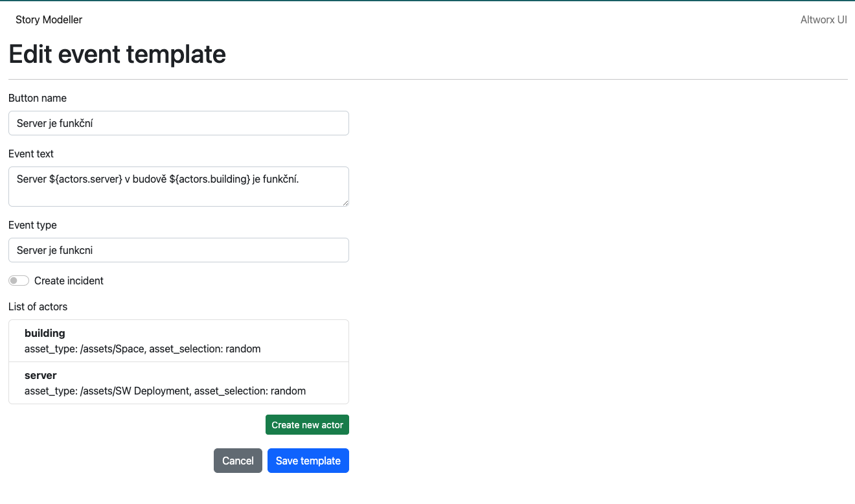The width and height of the screenshot is (855, 504).
Task: Click into the Event text textarea
Action: coord(179,186)
